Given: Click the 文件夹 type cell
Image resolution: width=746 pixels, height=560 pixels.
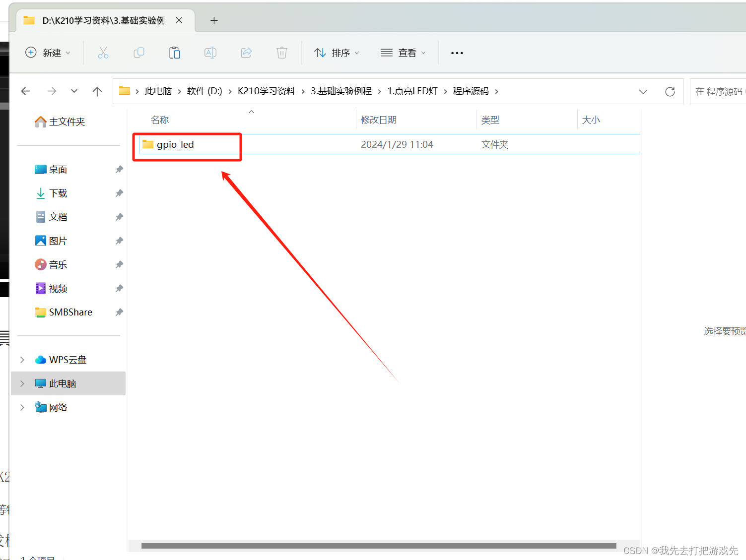Looking at the screenshot, I should pos(495,144).
